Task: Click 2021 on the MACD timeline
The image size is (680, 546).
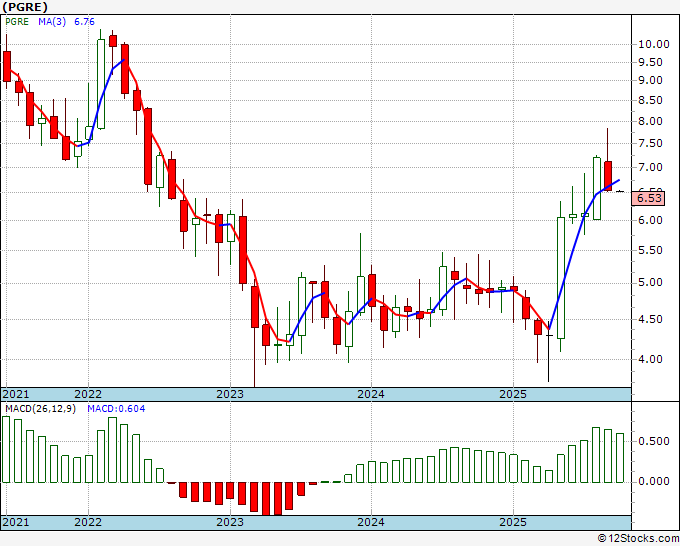Action: point(16,522)
